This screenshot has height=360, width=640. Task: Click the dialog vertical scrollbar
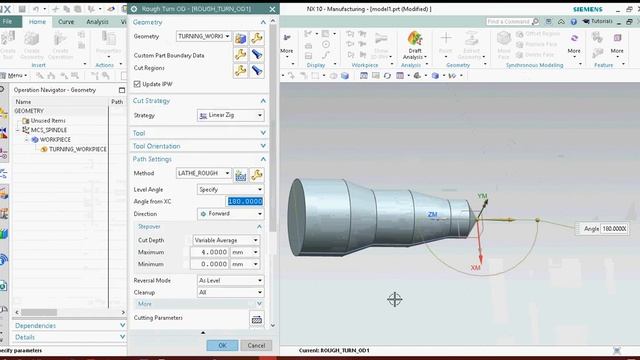click(x=273, y=127)
